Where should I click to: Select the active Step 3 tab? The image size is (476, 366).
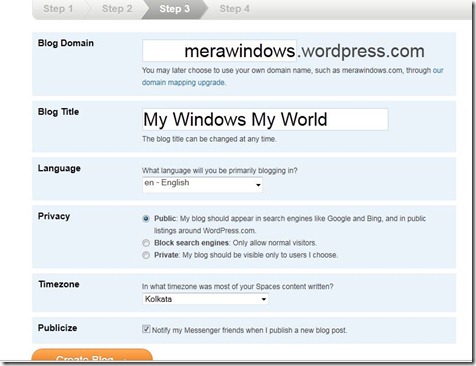pos(174,9)
